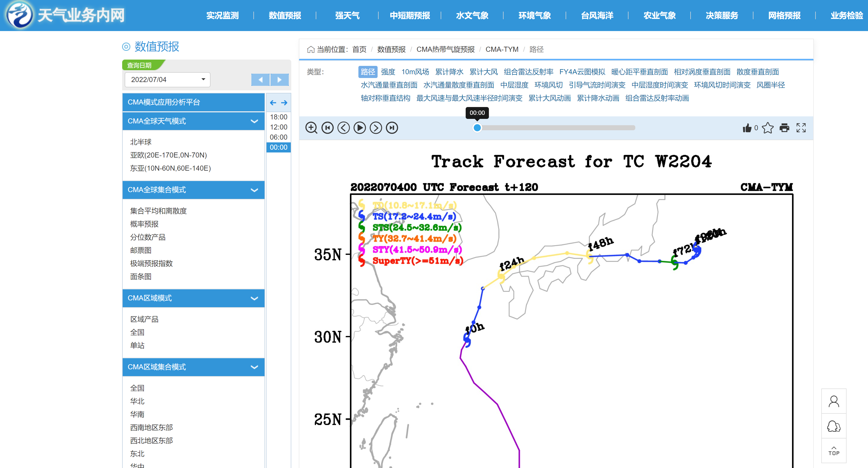Select the 强度 product type
The height and width of the screenshot is (468, 868).
[388, 72]
